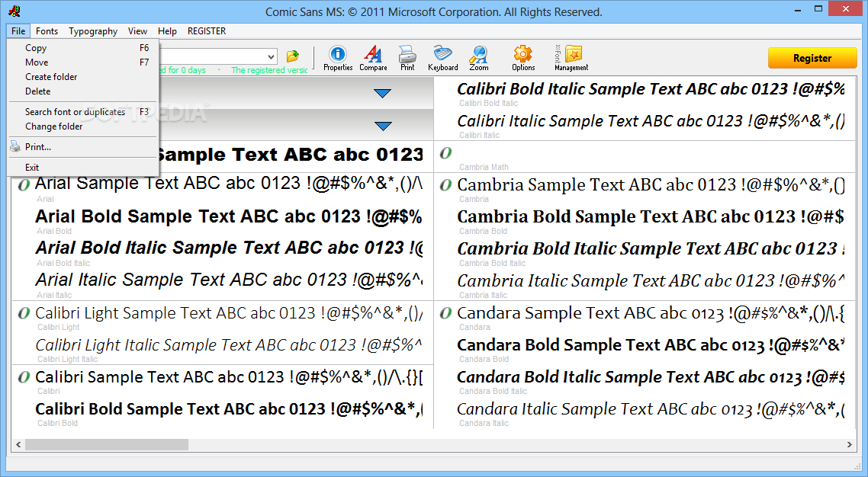Select the Cambria Bold sample row
The image size is (868, 477).
point(651,220)
